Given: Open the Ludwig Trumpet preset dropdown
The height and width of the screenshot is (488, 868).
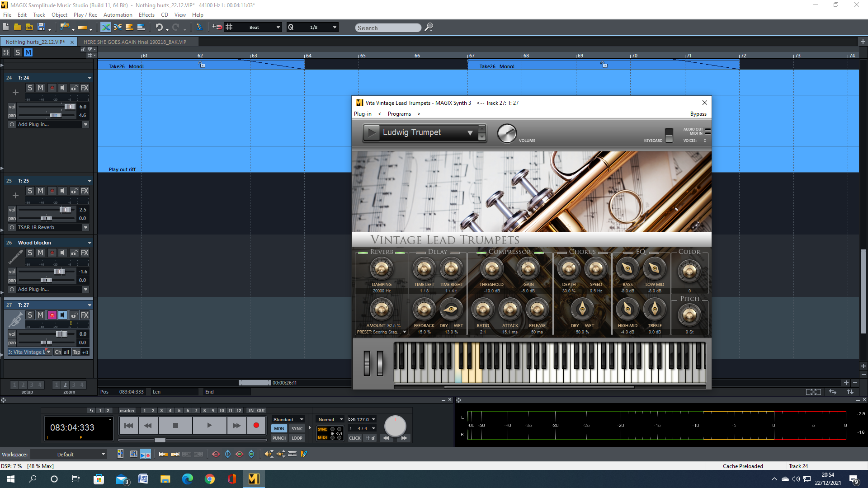Looking at the screenshot, I should (x=470, y=133).
